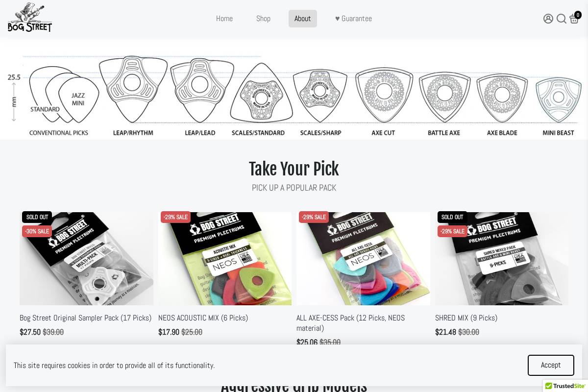View the Shred Mixed Pack product photo

pyautogui.click(x=502, y=259)
